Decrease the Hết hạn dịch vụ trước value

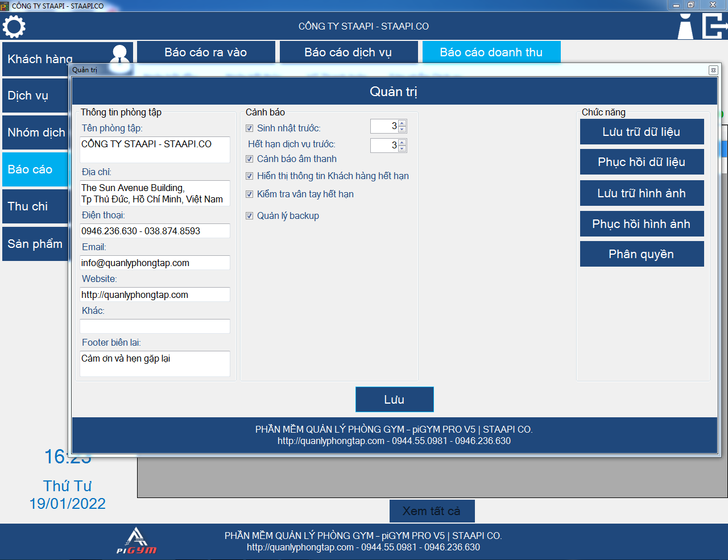click(402, 148)
